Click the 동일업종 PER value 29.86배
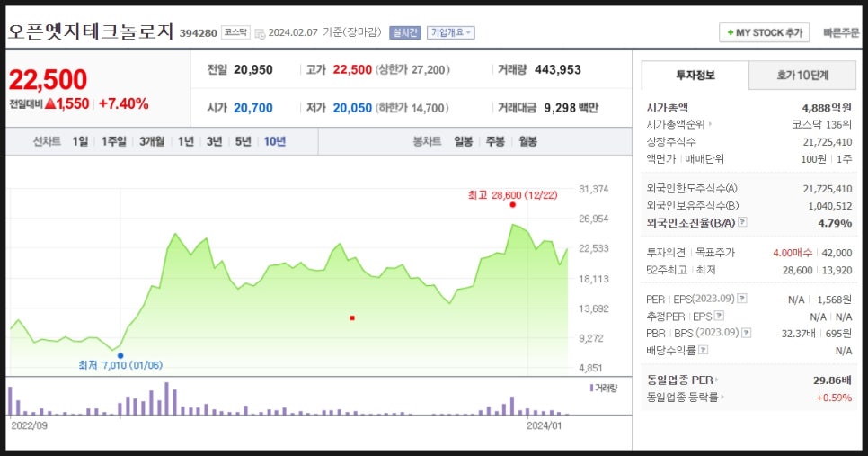Viewport: 868px width, 456px height. (833, 380)
